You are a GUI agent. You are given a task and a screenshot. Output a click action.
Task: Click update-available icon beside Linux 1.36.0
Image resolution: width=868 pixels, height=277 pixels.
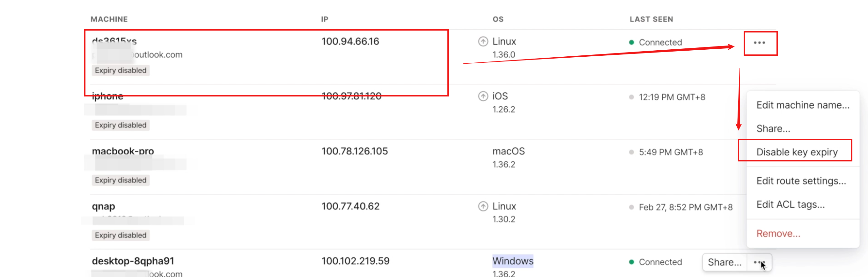(x=483, y=41)
